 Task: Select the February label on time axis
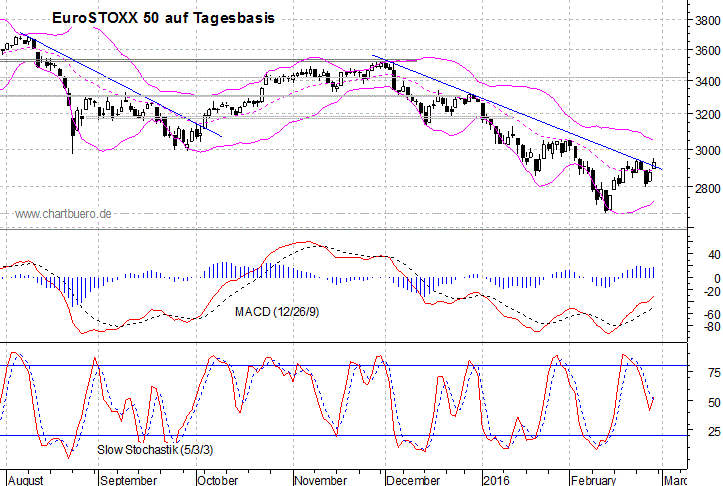(x=594, y=479)
